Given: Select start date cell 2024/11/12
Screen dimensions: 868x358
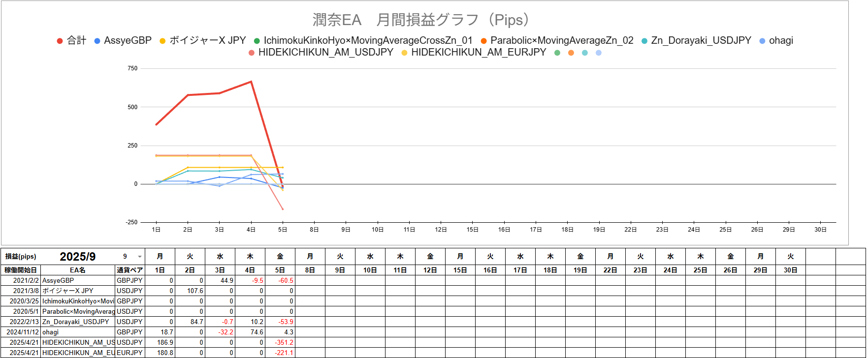Looking at the screenshot, I should pyautogui.click(x=21, y=332).
